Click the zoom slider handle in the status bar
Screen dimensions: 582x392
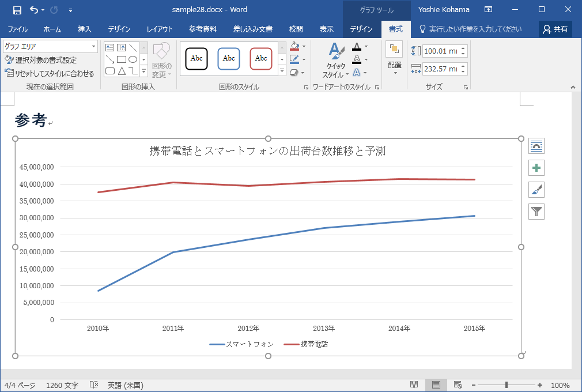click(507, 385)
